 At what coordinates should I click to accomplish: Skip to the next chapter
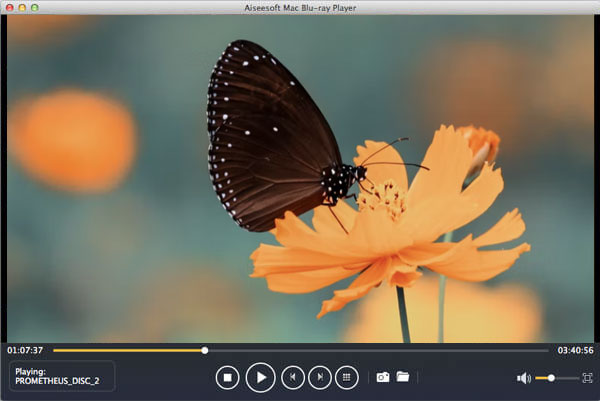[320, 378]
